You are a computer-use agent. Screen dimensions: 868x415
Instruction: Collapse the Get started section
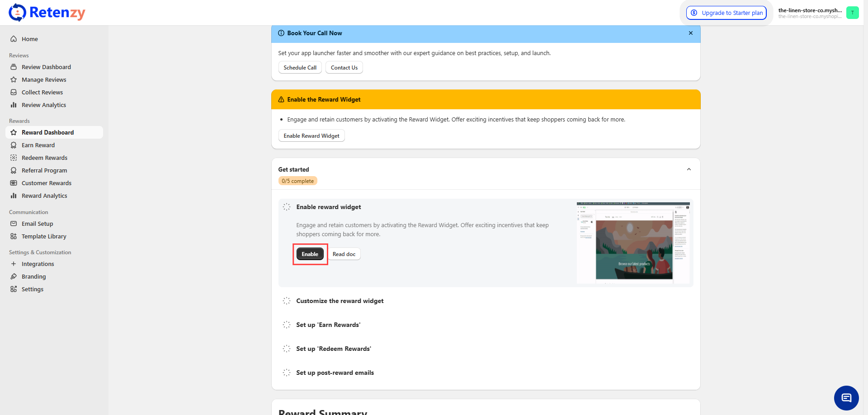click(689, 169)
